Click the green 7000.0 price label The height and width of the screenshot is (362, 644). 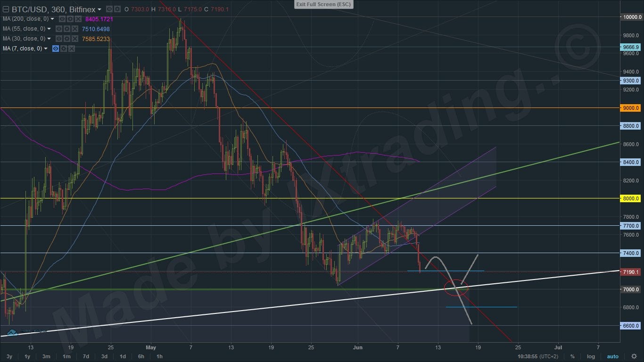631,289
